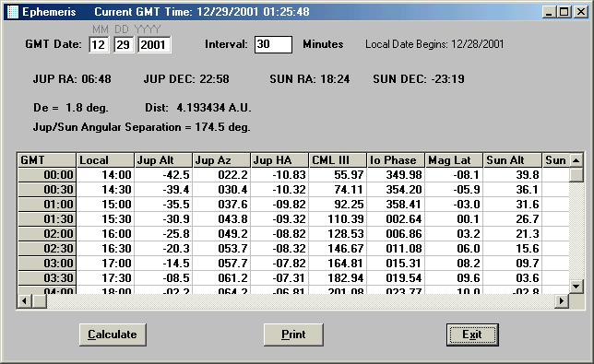Image resolution: width=594 pixels, height=364 pixels.
Task: Focus the GMT month field
Action: 99,44
